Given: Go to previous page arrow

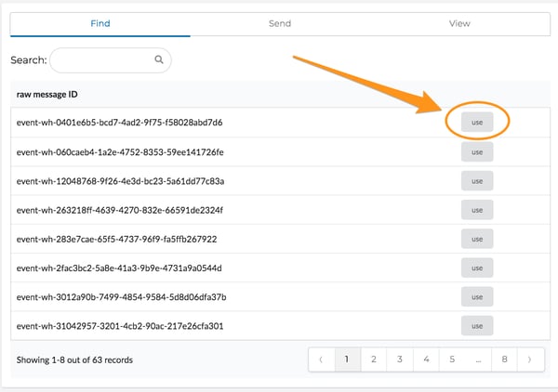Looking at the screenshot, I should click(322, 359).
